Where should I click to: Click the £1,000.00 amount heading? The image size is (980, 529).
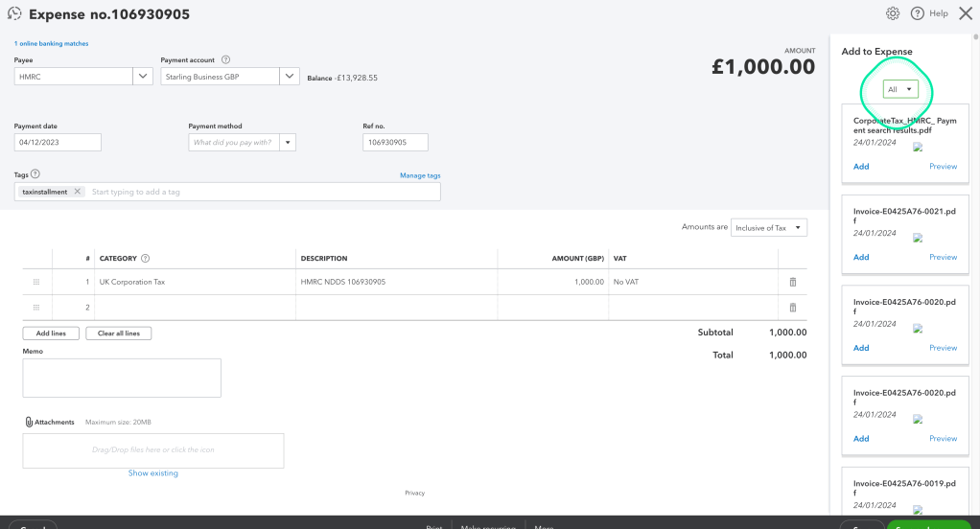[763, 67]
